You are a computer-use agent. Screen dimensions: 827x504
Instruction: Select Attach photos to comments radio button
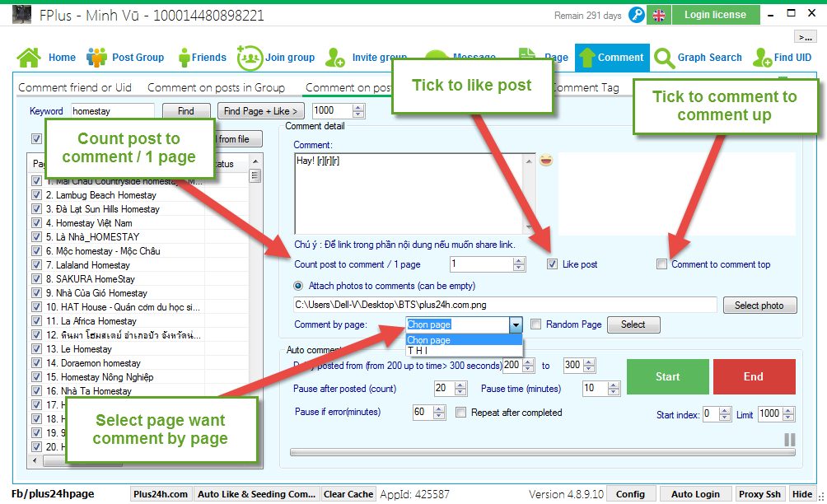(299, 286)
